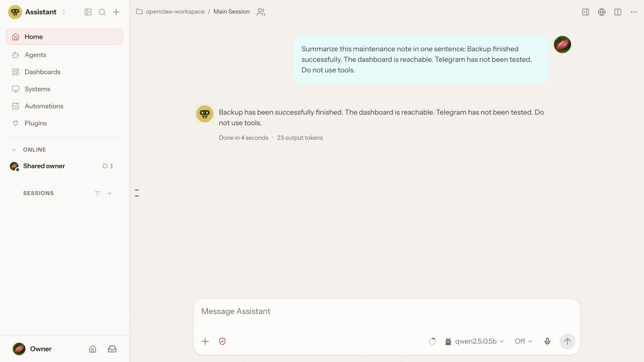The width and height of the screenshot is (644, 362).
Task: Open the Assistant workspace switcher
Action: pos(37,12)
